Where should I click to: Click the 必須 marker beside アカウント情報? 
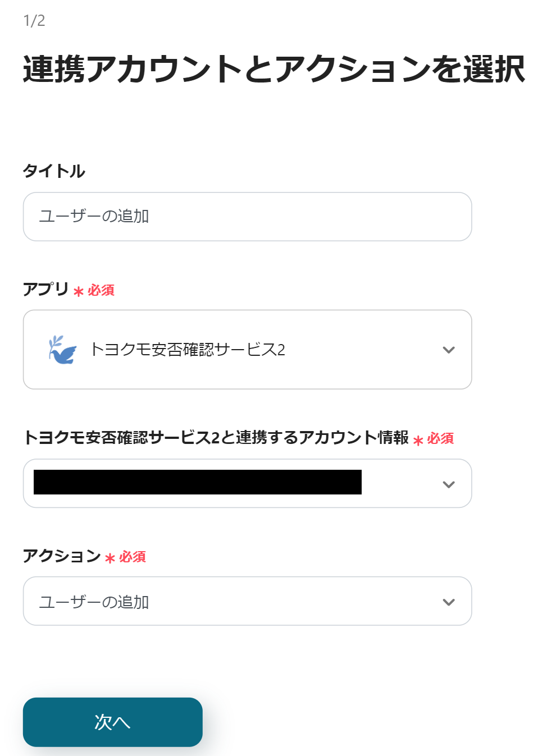[440, 438]
